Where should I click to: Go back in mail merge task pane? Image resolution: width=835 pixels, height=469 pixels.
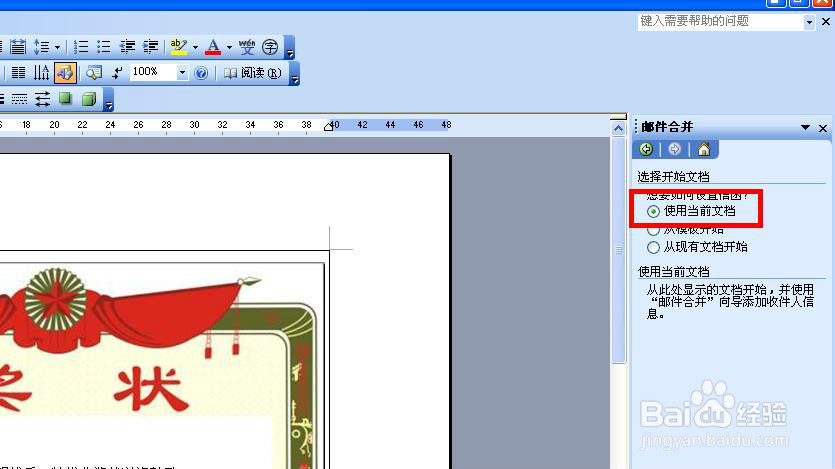[646, 149]
